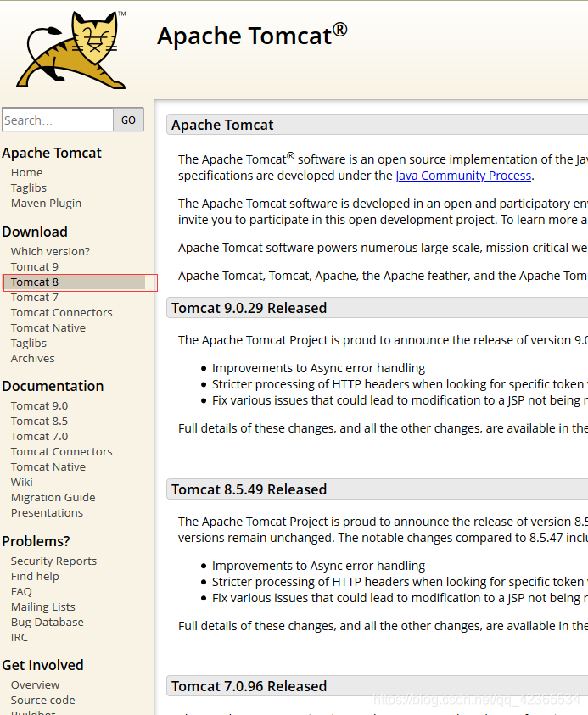Open the Which version? link
The width and height of the screenshot is (588, 715).
51,251
